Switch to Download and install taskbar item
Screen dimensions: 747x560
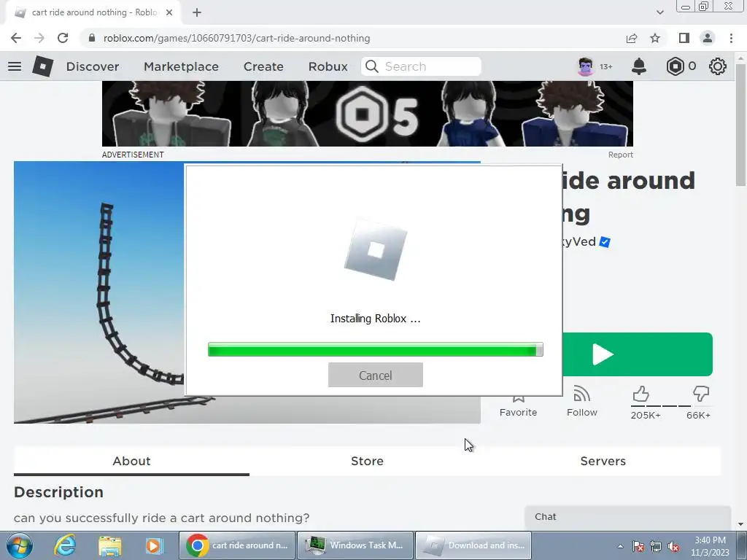(x=473, y=545)
